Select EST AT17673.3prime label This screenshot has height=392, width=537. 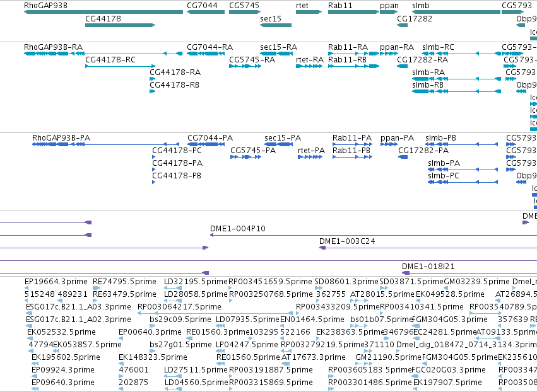314,357
